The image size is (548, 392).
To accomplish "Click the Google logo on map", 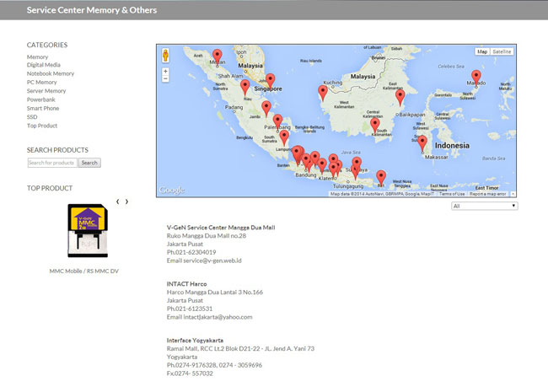I will click(172, 190).
